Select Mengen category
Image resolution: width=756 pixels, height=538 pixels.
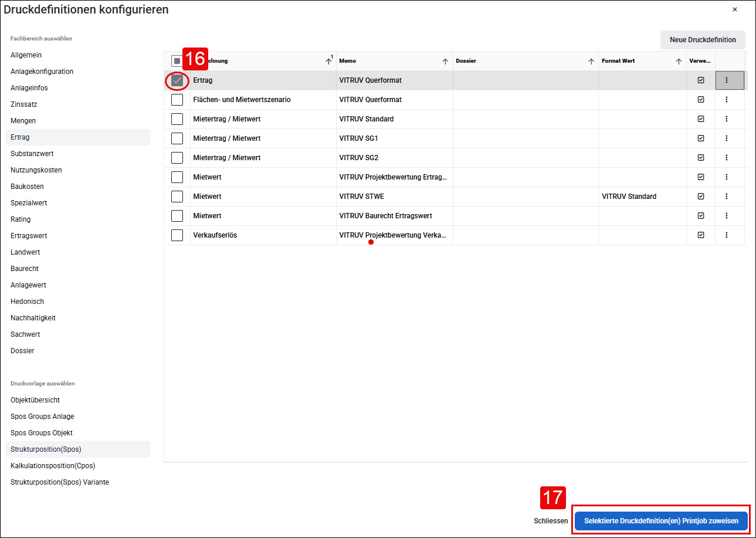(x=77, y=121)
